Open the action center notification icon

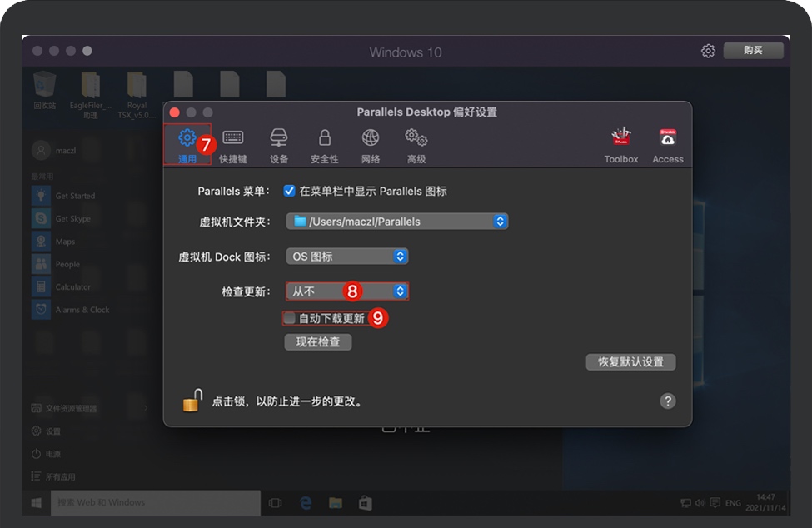click(x=715, y=503)
